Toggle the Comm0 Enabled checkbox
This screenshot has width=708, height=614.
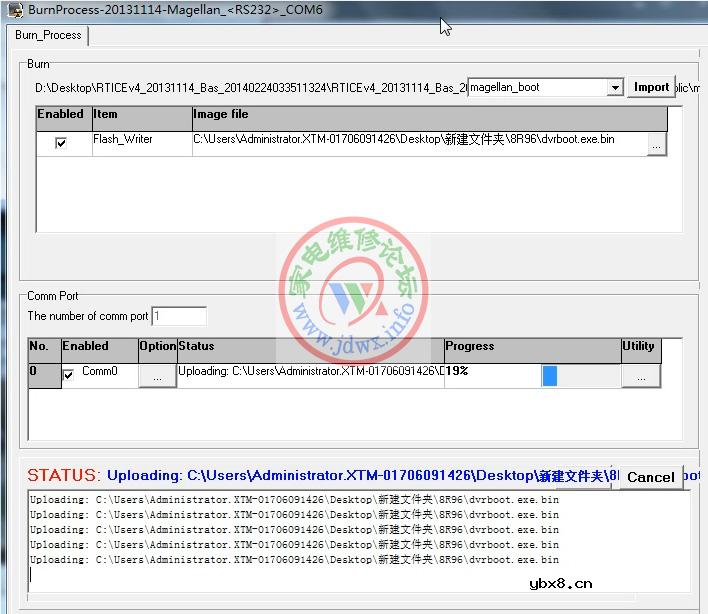click(69, 375)
